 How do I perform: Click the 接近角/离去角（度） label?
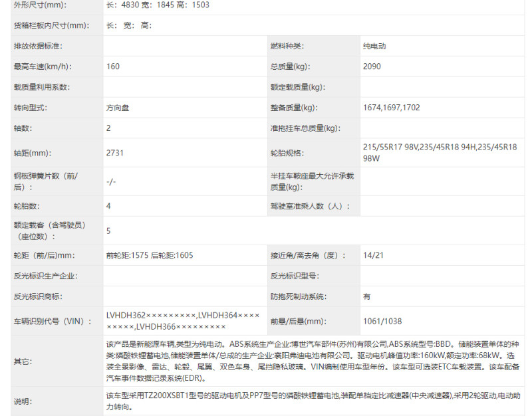(308, 255)
